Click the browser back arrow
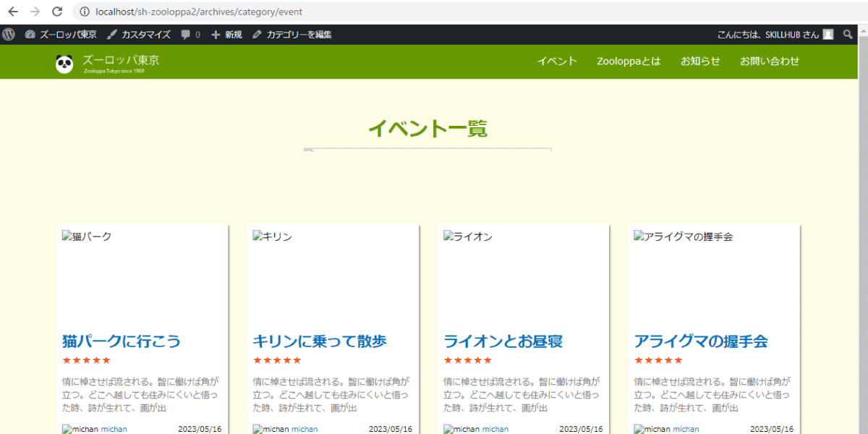Screen dimensions: 868x434 [x=13, y=12]
